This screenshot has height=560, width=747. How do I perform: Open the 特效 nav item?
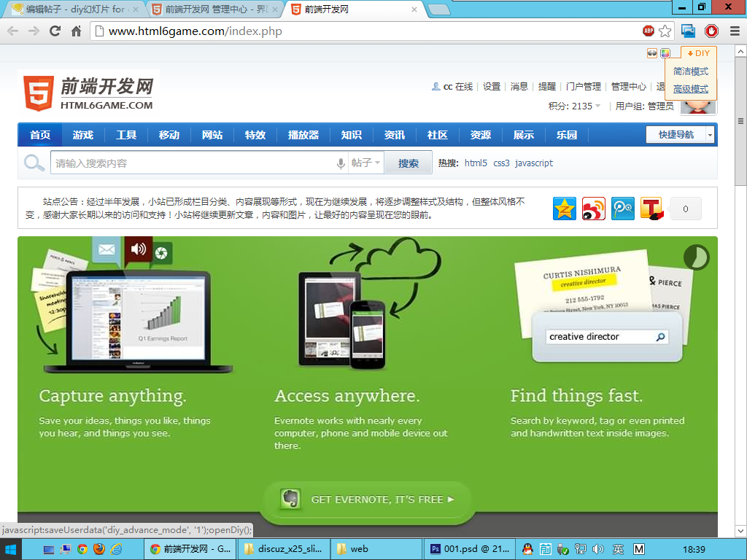click(x=255, y=135)
